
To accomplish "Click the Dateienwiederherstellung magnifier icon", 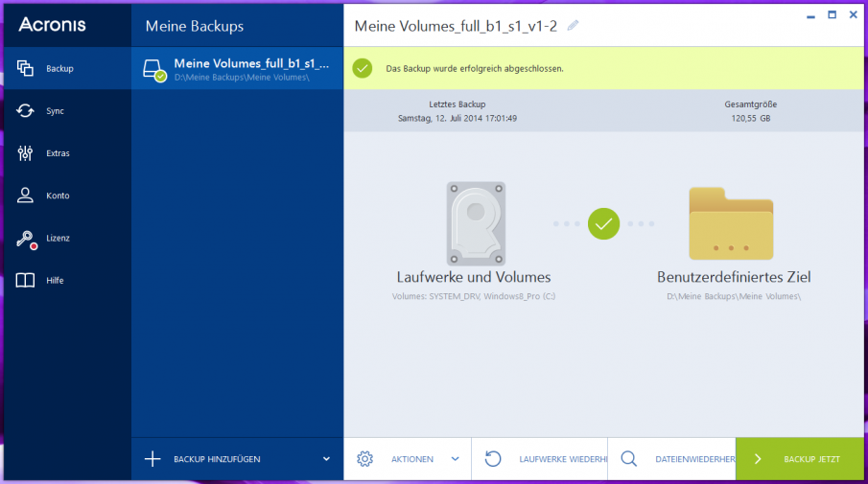I will pyautogui.click(x=629, y=459).
